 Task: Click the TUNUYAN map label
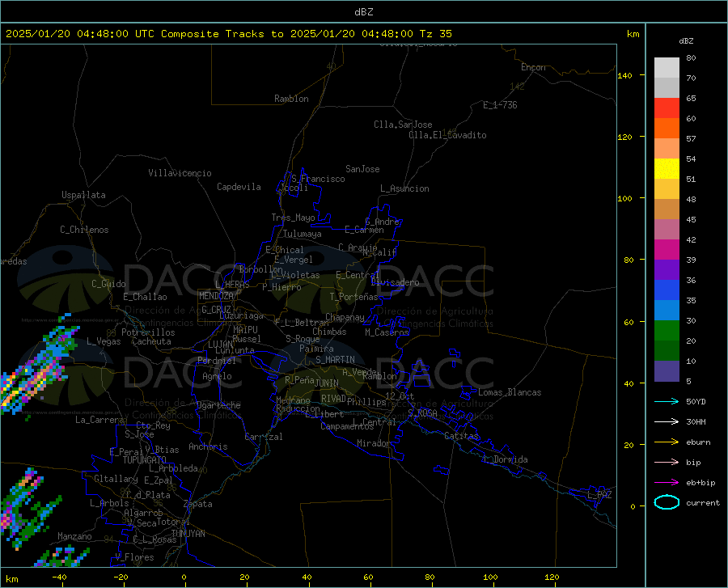click(x=188, y=534)
